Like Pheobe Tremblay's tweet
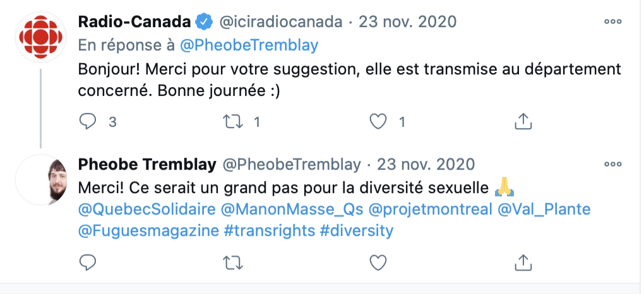Image resolution: width=644 pixels, height=294 pixels. [378, 262]
